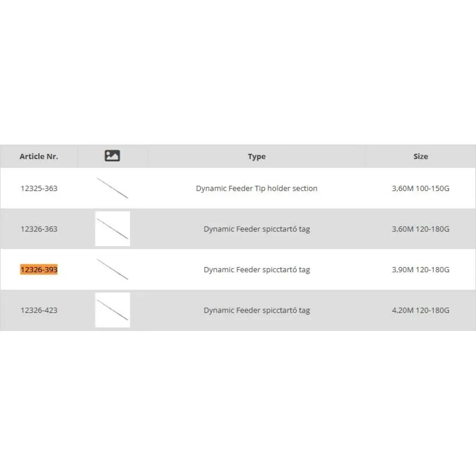Click the 4,20M 120-180G size cell
Viewport: 476px width, 476px height.
420,310
